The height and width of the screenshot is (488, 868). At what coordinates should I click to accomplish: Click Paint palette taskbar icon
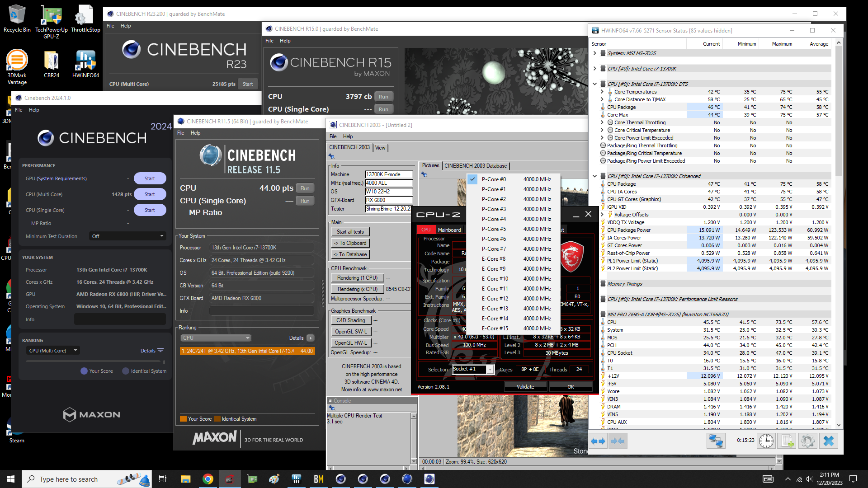274,479
